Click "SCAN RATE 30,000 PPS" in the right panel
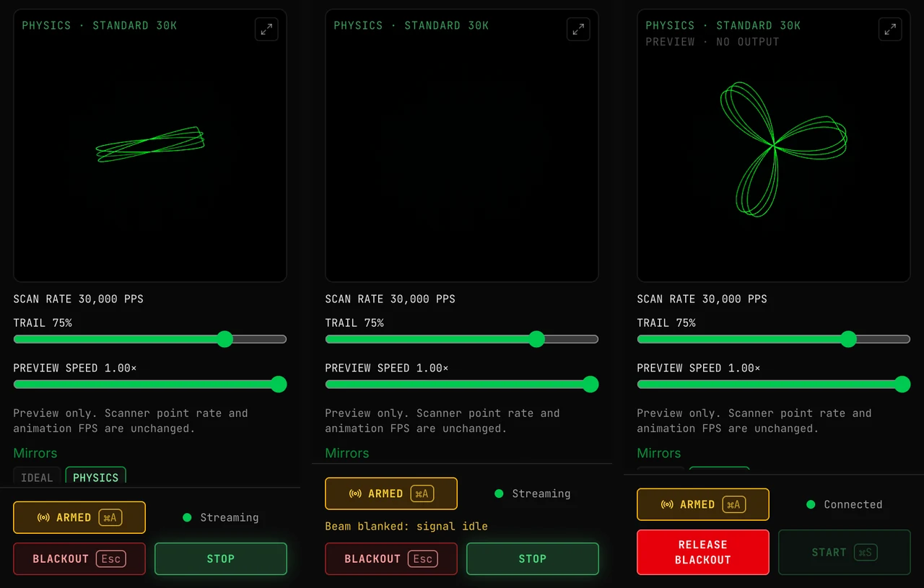This screenshot has height=588, width=924. [702, 299]
